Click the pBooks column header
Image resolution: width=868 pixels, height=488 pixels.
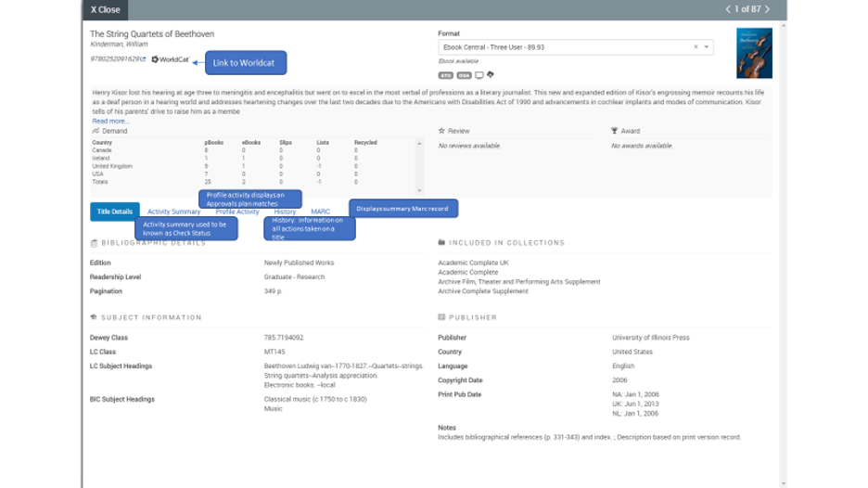tap(213, 142)
